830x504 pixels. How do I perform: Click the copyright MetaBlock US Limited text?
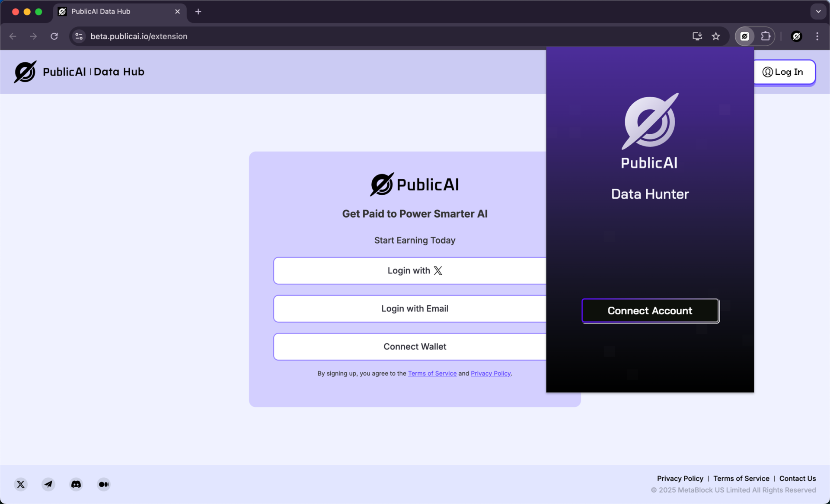point(733,490)
